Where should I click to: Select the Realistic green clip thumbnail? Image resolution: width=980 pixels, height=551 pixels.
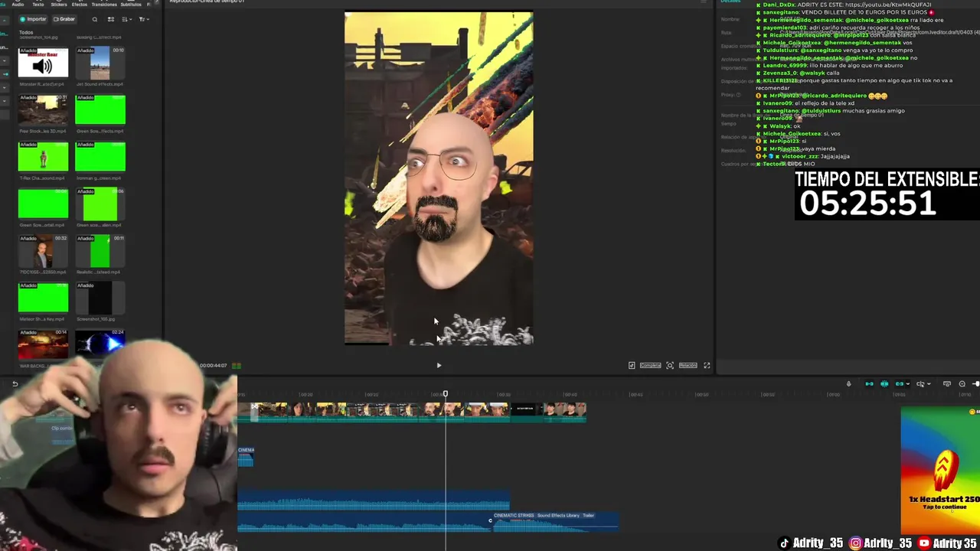(100, 251)
